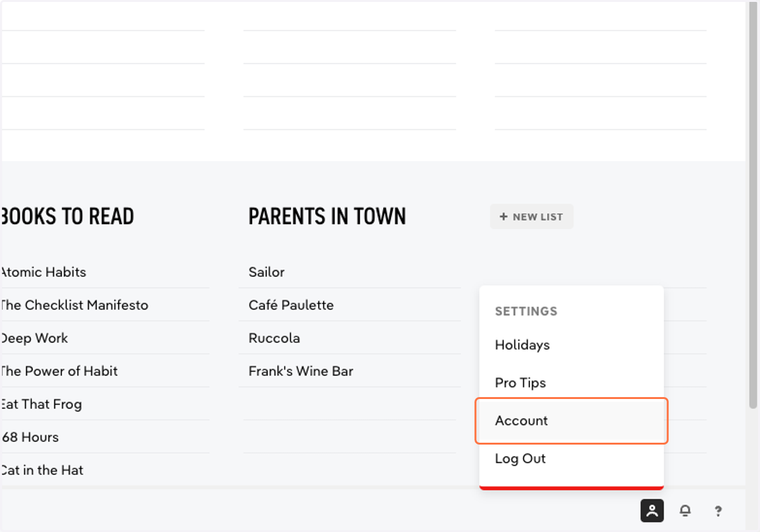
Task: Click the vertical scrollbar on right edge
Action: [752, 206]
